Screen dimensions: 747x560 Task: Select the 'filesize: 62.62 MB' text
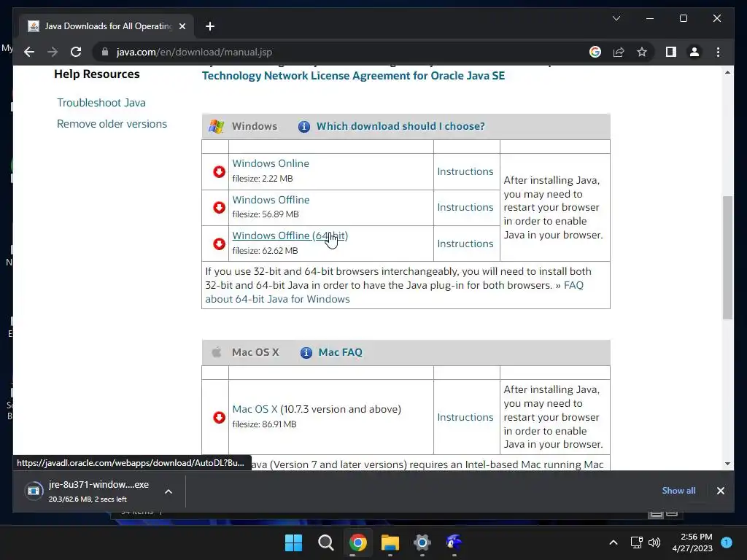click(266, 251)
